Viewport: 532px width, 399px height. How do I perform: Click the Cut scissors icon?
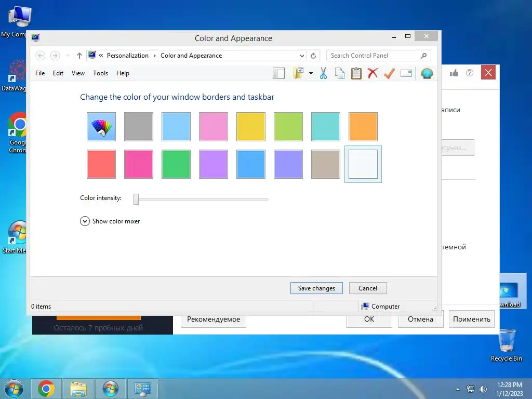click(323, 73)
